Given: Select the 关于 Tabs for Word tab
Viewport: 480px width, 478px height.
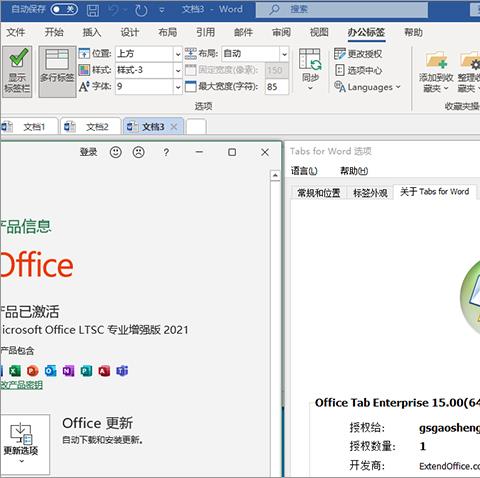Looking at the screenshot, I should (435, 192).
